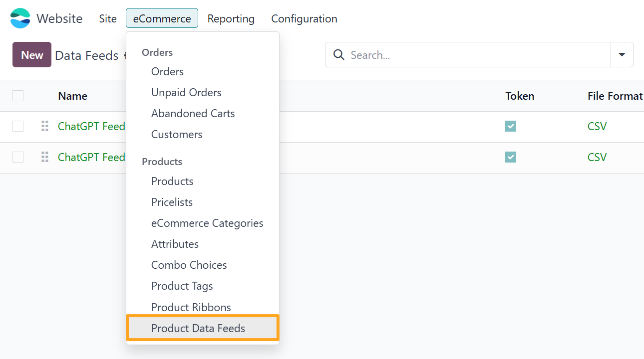The image size is (644, 359).
Task: Choose Unpaid Orders menu entry
Action: click(203, 92)
